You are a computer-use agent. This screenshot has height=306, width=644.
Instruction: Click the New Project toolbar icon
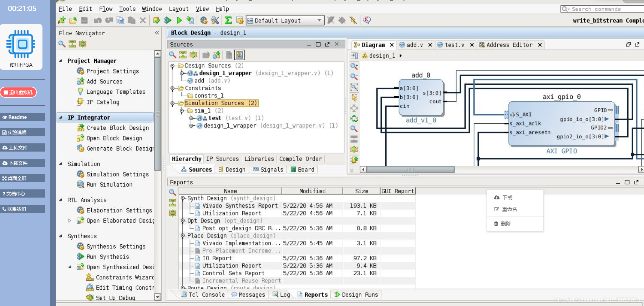tap(62, 20)
